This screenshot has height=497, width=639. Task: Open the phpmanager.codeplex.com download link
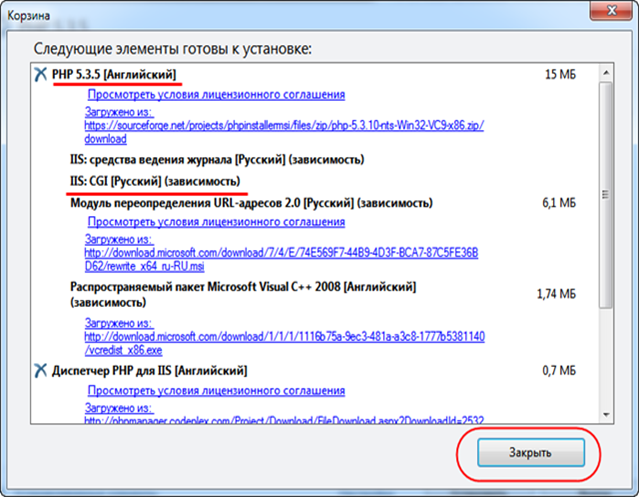(284, 420)
